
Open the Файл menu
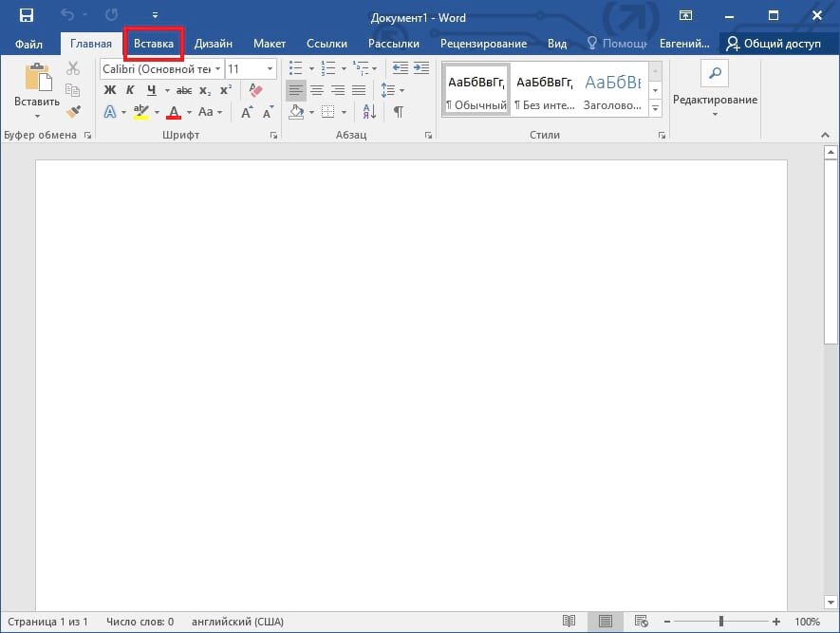tap(28, 44)
